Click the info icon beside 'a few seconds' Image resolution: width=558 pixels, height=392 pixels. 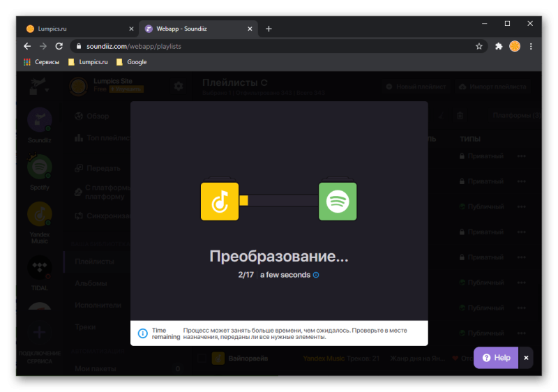coord(316,275)
